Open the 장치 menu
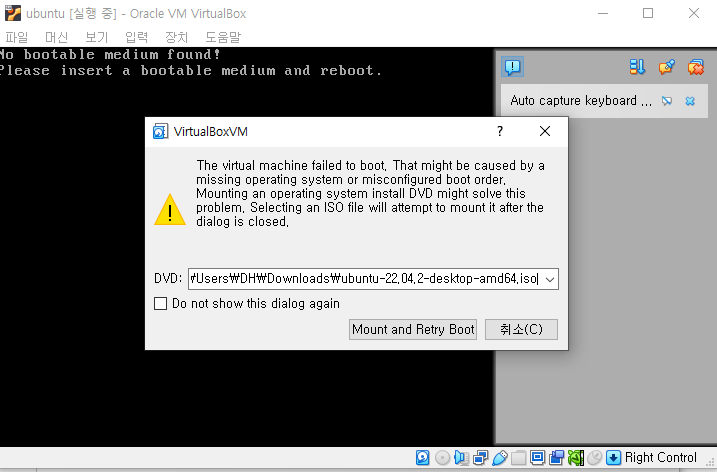 coord(177,37)
